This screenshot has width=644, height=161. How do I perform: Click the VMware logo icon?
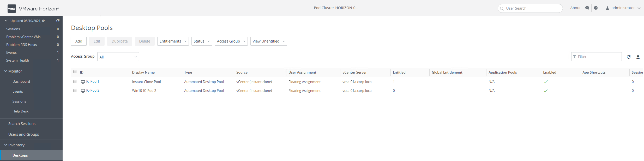pos(12,9)
